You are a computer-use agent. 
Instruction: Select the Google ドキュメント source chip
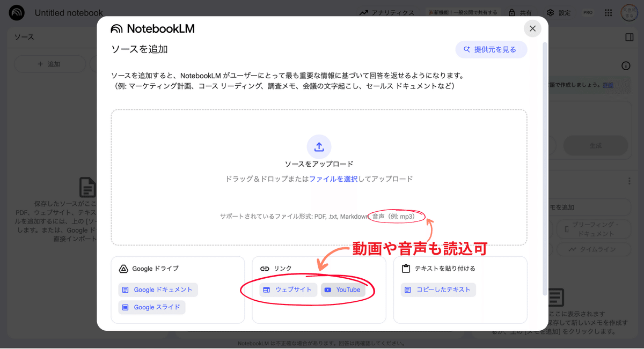coord(158,289)
